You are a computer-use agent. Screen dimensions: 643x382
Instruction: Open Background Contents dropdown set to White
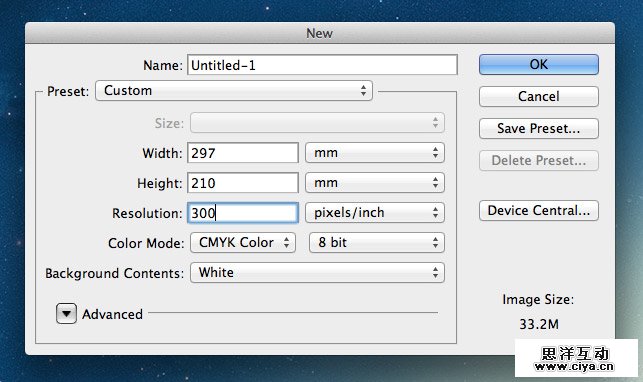(317, 273)
